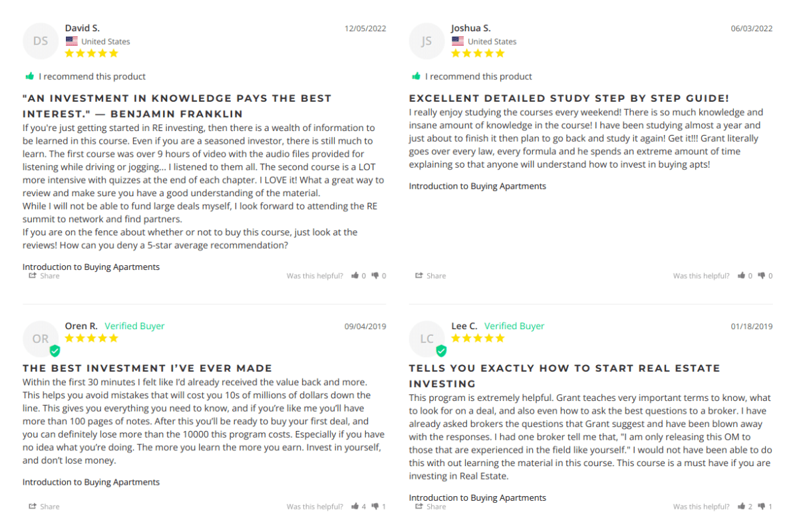Share David S.'s review
Image resolution: width=799 pixels, height=532 pixels.
point(44,275)
